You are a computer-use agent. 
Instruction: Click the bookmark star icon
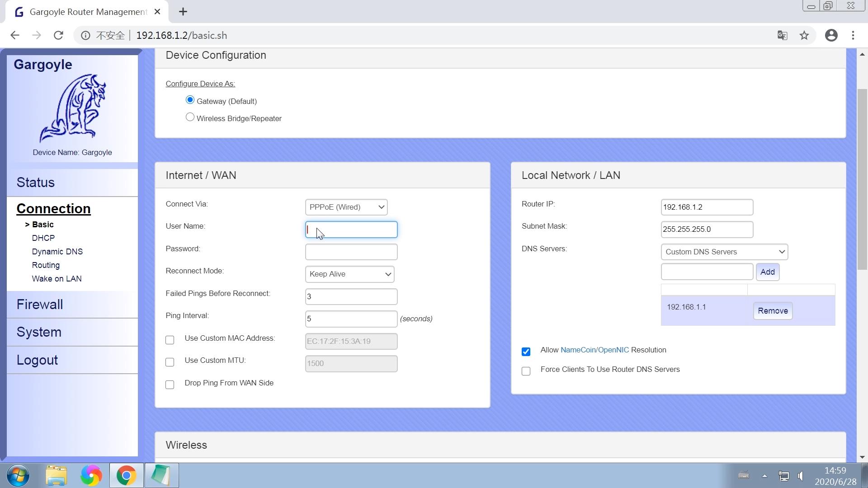[x=804, y=35]
